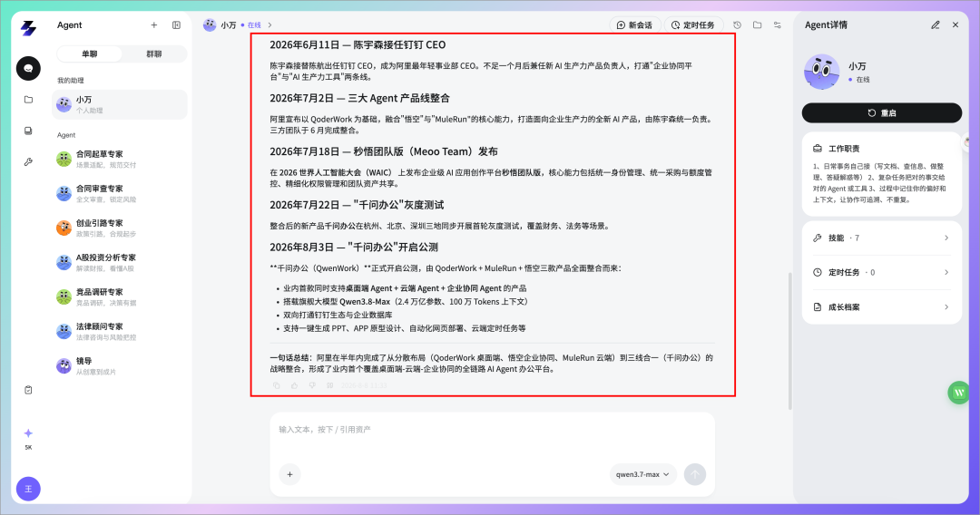Open the 创业引路专家 agent
Screen dimensions: 980x515
pos(120,228)
